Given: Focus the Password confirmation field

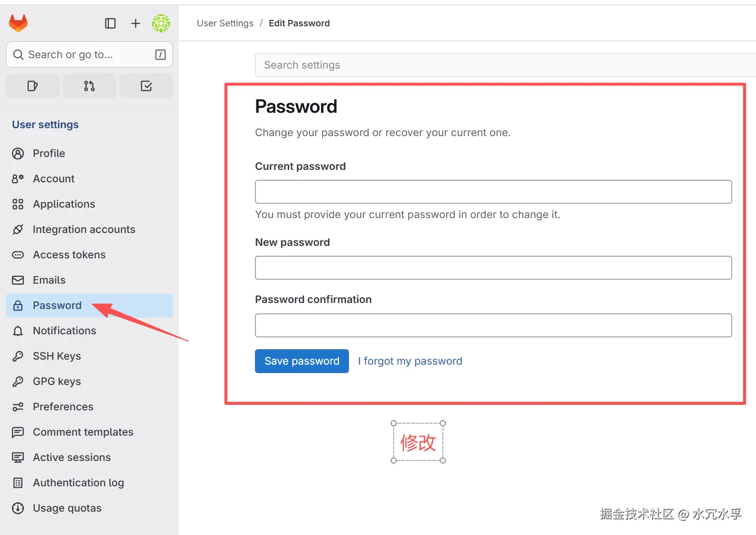Looking at the screenshot, I should coord(493,325).
